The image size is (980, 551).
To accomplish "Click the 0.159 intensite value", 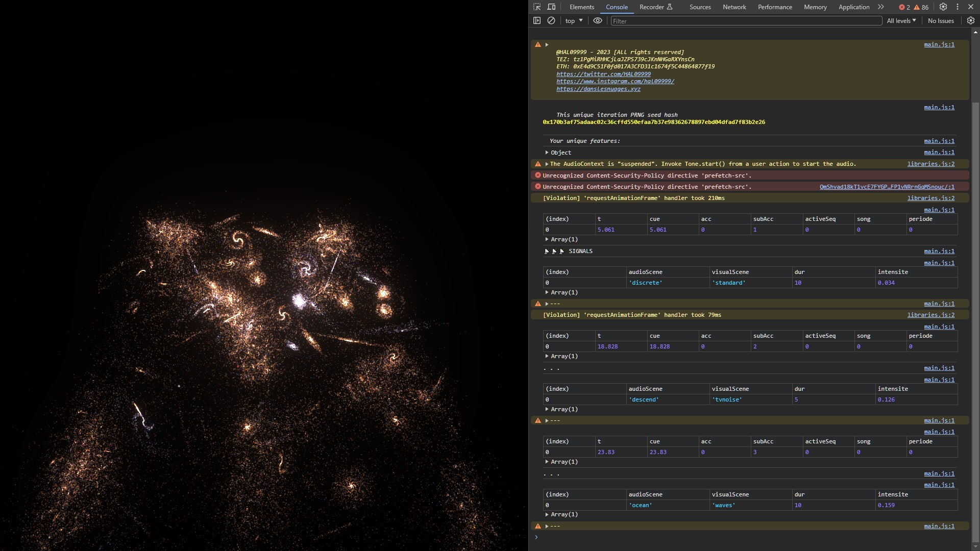I will (x=886, y=505).
